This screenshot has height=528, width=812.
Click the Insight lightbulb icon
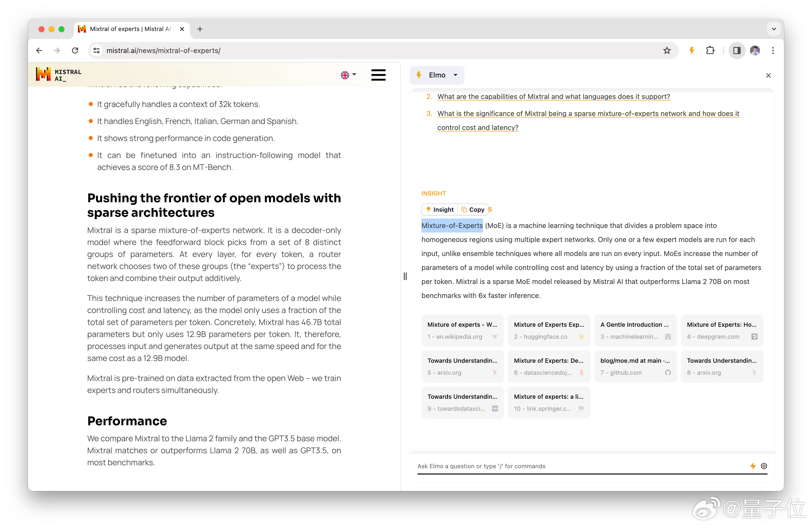(x=428, y=209)
